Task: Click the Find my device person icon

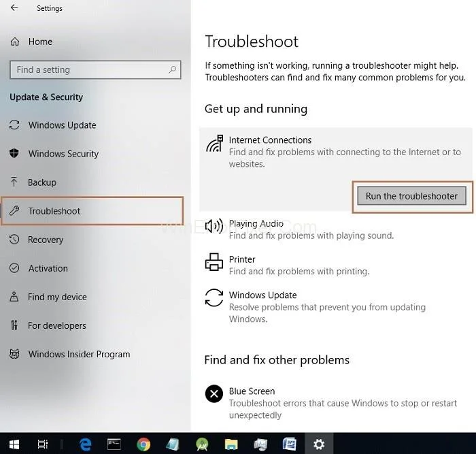Action: coord(14,297)
